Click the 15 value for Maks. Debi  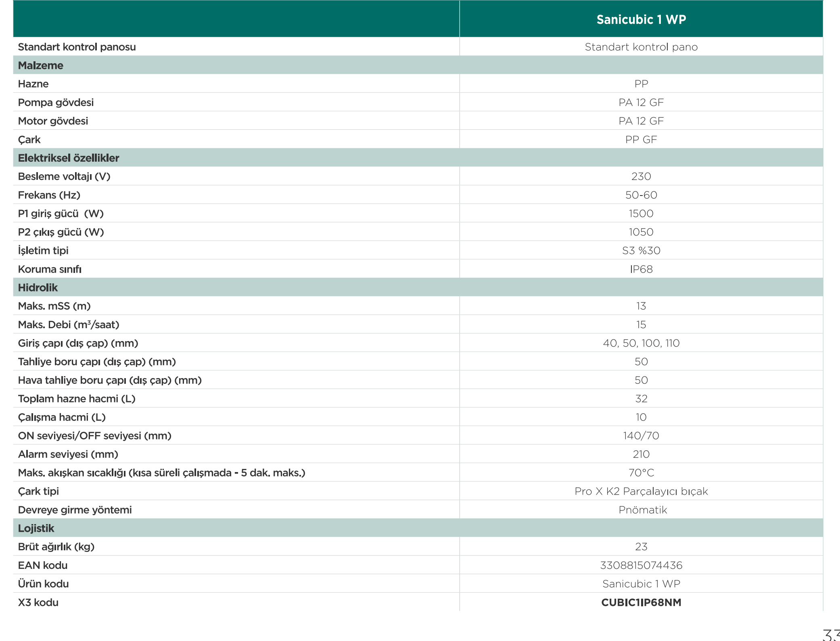pos(641,325)
